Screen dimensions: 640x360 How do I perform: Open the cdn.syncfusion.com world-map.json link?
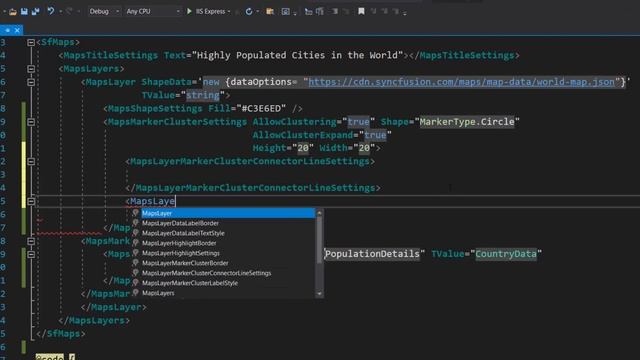461,82
